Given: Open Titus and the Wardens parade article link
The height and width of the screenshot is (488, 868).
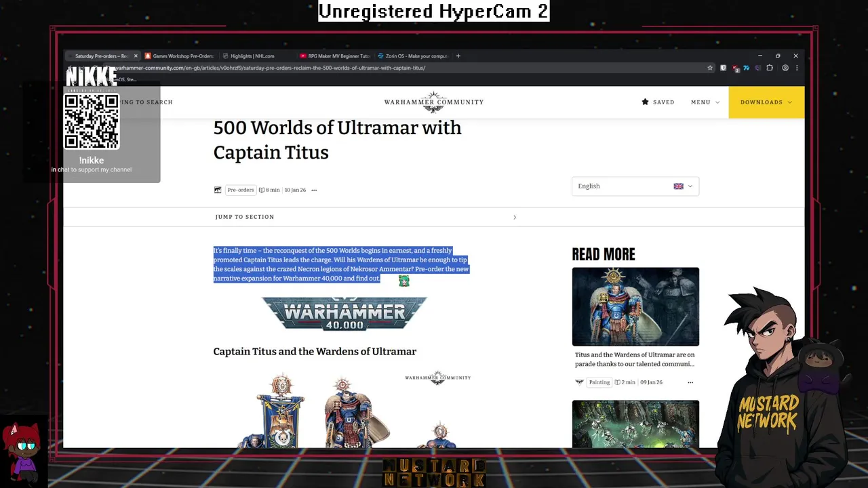Looking at the screenshot, I should tap(635, 359).
